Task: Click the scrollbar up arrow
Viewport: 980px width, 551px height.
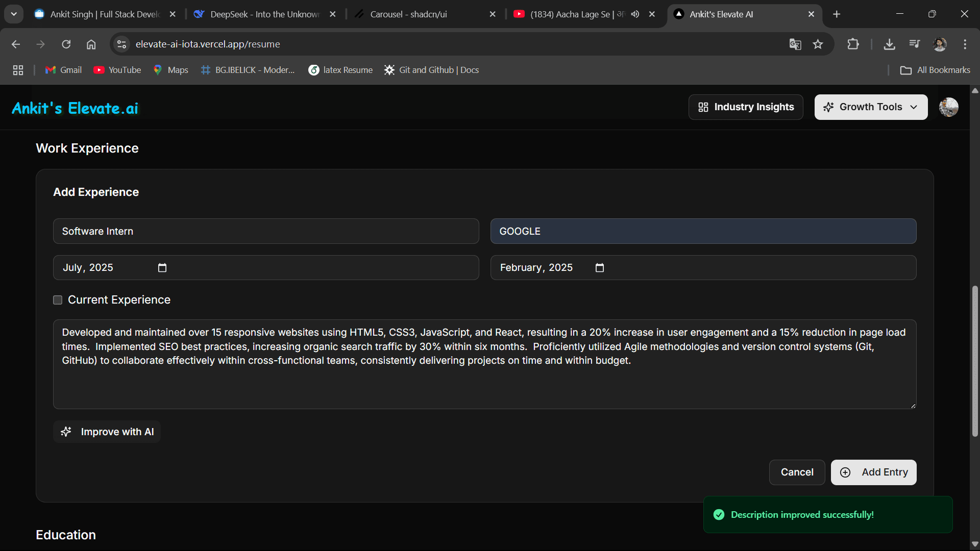Action: [x=975, y=90]
